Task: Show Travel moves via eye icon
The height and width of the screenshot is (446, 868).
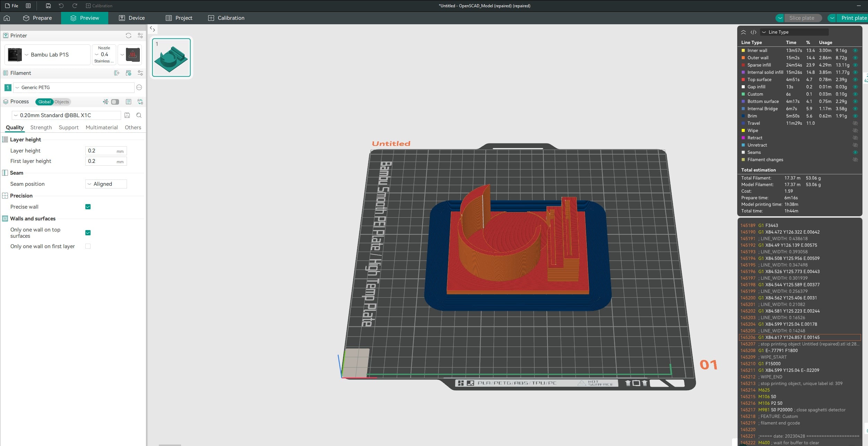Action: (x=855, y=123)
